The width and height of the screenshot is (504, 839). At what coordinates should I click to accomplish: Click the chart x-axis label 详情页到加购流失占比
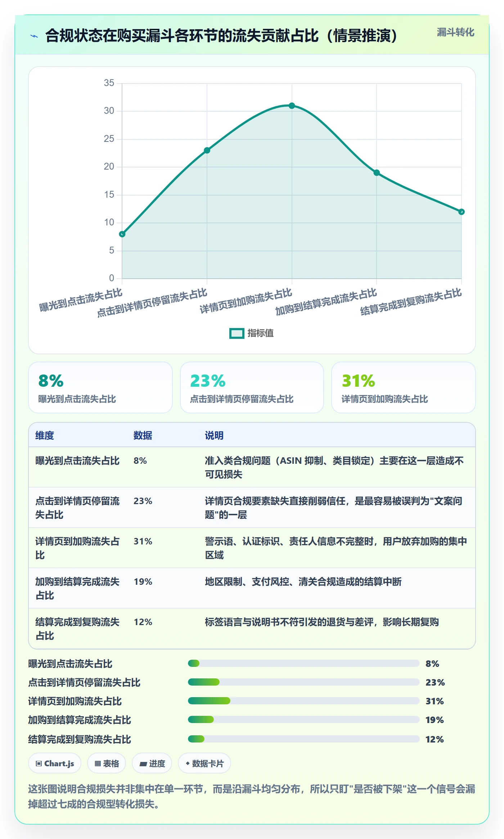tap(246, 301)
